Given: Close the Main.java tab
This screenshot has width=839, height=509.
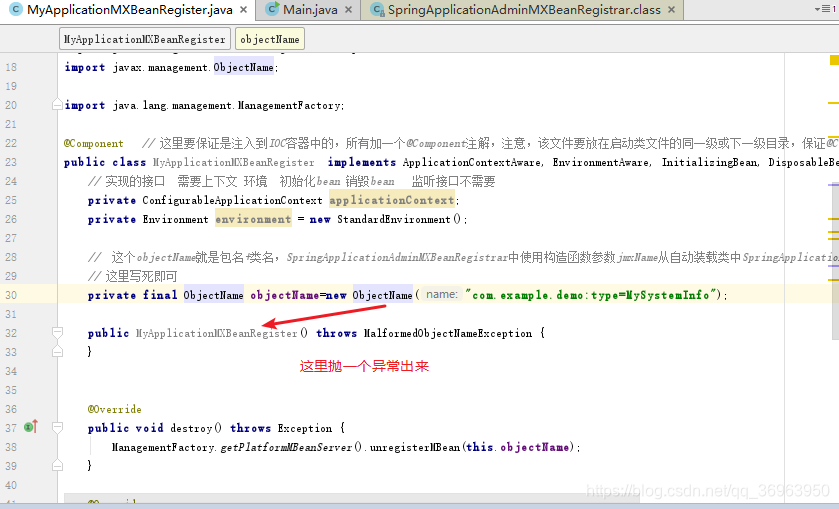Looking at the screenshot, I should (348, 10).
